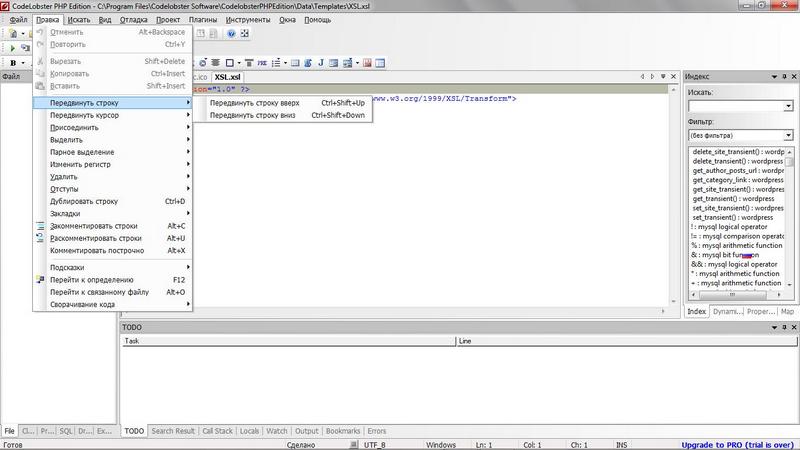Click the blue help question-mark icon
Viewport: 800px width, 450px height.
click(x=231, y=33)
